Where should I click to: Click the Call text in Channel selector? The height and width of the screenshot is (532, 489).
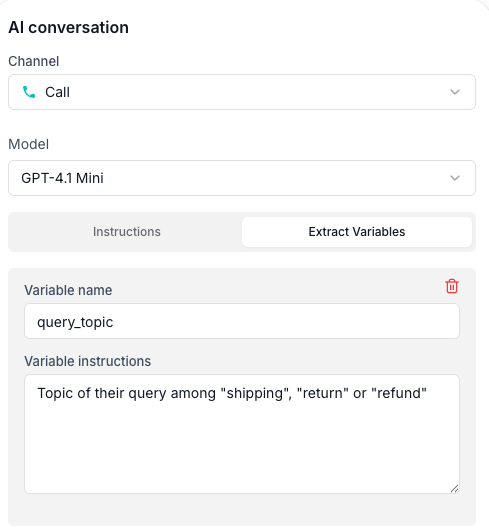click(57, 92)
